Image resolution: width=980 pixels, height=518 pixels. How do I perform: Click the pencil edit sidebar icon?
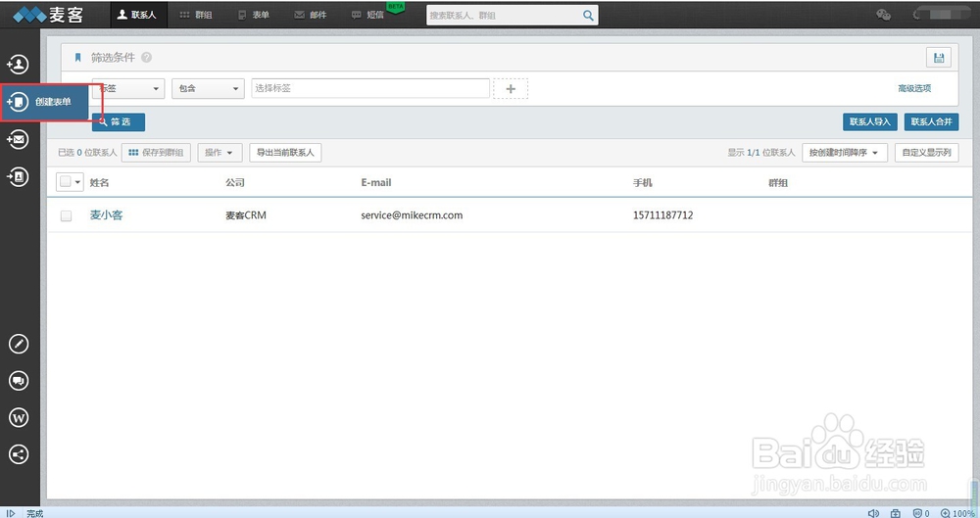pos(19,344)
